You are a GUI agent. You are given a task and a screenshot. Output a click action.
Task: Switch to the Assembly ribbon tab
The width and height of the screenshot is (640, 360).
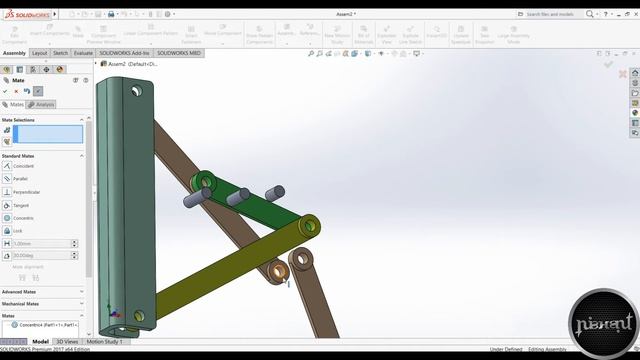click(x=14, y=53)
